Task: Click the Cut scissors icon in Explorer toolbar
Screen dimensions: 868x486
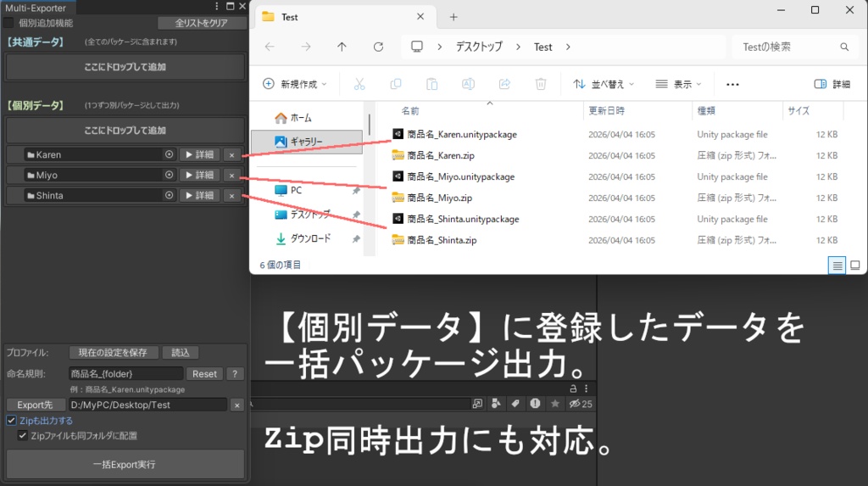Action: [359, 84]
